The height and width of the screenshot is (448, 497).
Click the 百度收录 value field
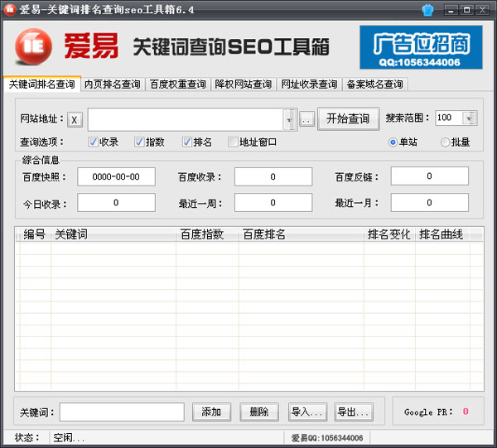273,176
